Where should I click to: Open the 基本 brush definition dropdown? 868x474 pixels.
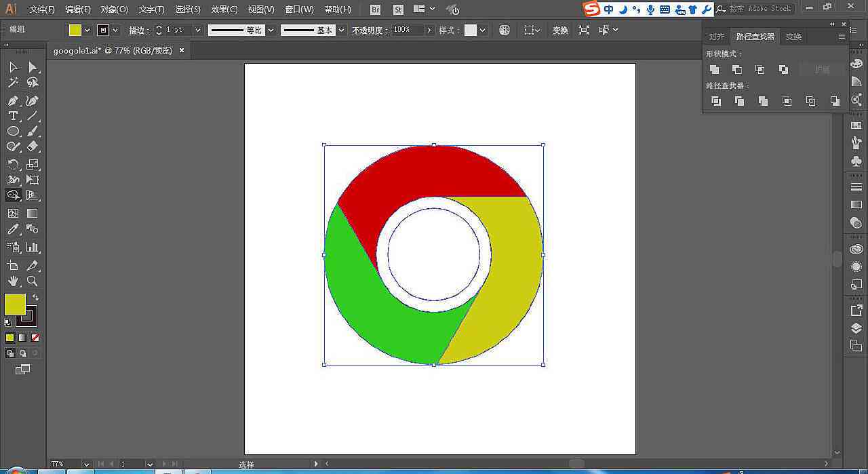(341, 30)
